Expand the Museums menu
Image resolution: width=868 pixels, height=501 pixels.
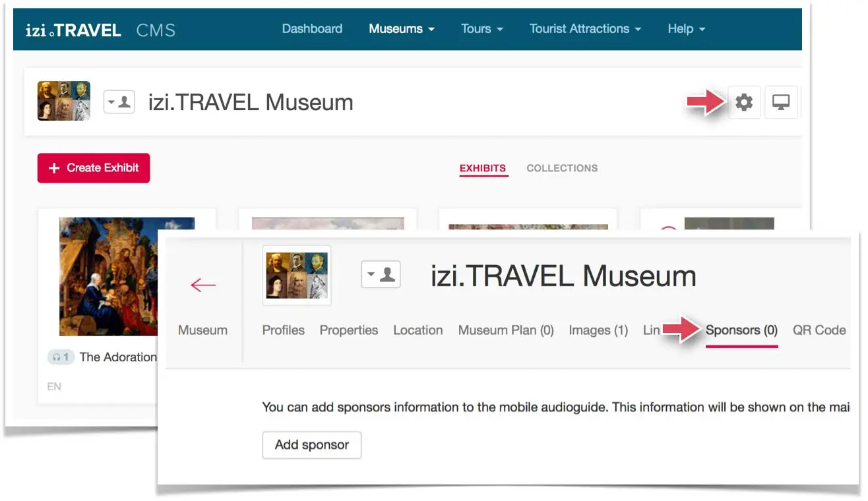pyautogui.click(x=402, y=29)
